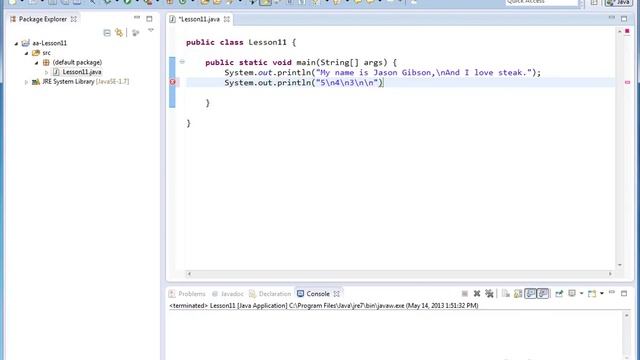
Task: Minimize the Package Explorer view
Action: pos(137,18)
